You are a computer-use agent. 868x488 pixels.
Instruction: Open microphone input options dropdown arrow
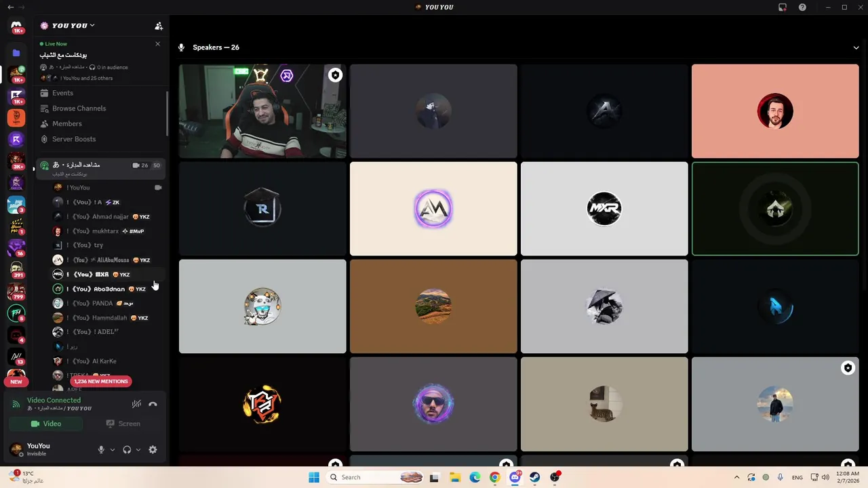point(113,449)
